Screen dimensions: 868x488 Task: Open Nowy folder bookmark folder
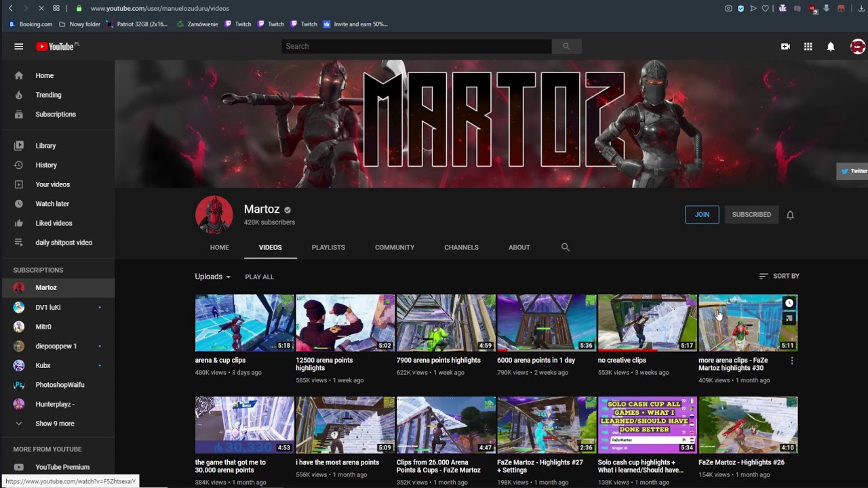(79, 24)
